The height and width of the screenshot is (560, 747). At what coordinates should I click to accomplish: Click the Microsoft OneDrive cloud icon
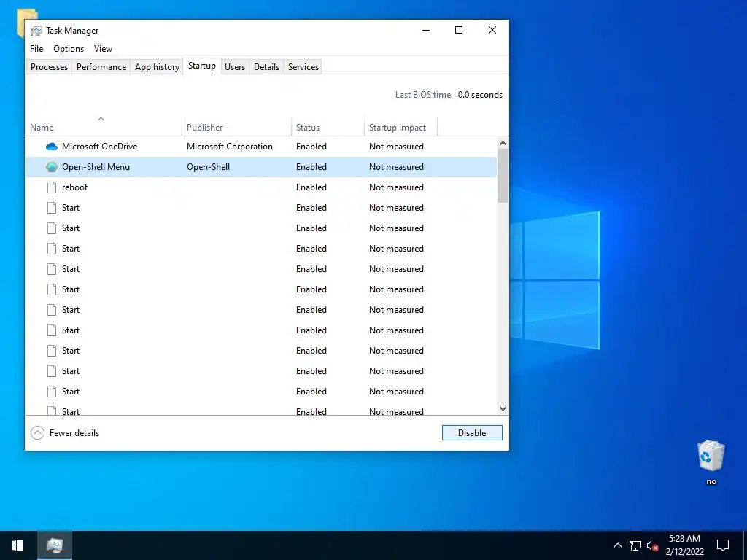52,147
